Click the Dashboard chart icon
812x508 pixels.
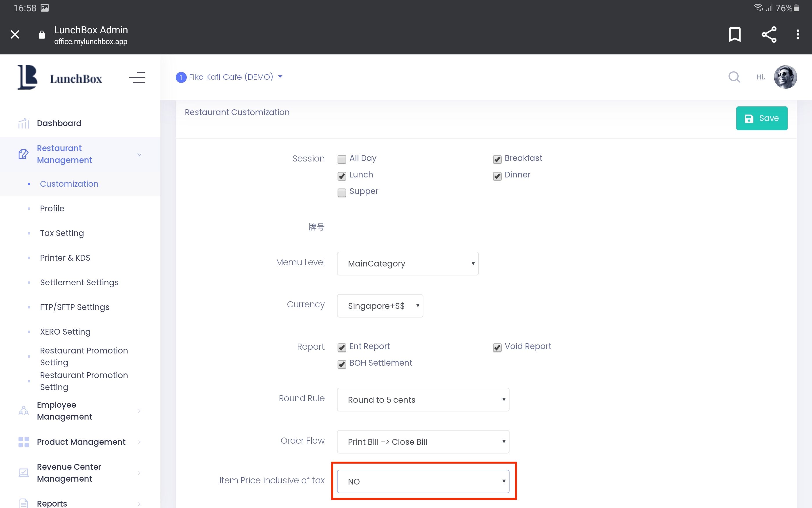(x=23, y=123)
